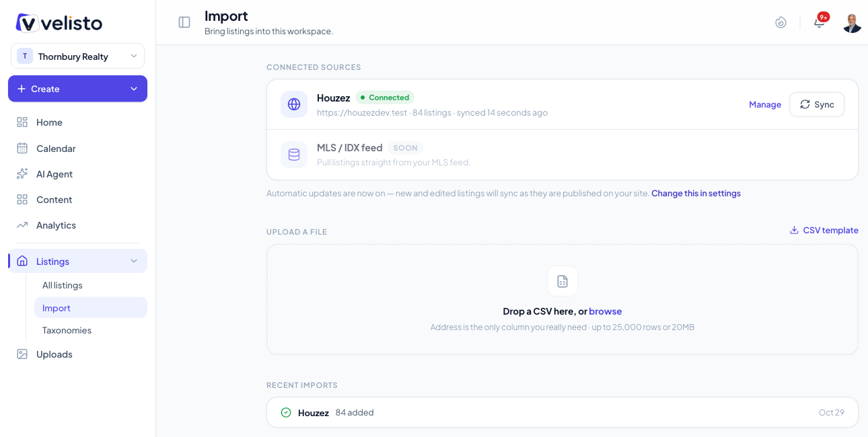Click the green Connected status badge
868x437 pixels.
[x=385, y=97]
